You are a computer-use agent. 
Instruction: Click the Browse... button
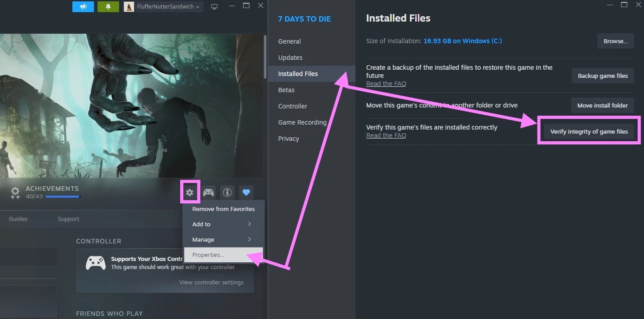615,41
